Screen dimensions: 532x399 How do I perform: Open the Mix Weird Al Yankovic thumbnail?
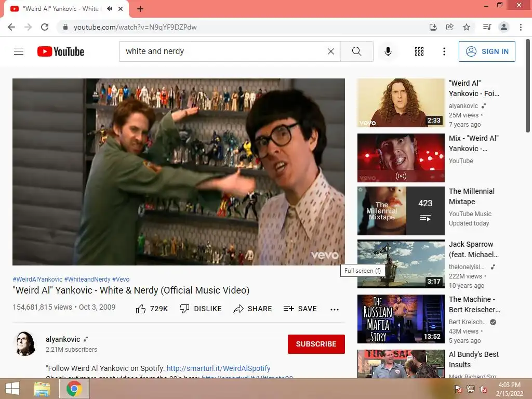401,158
